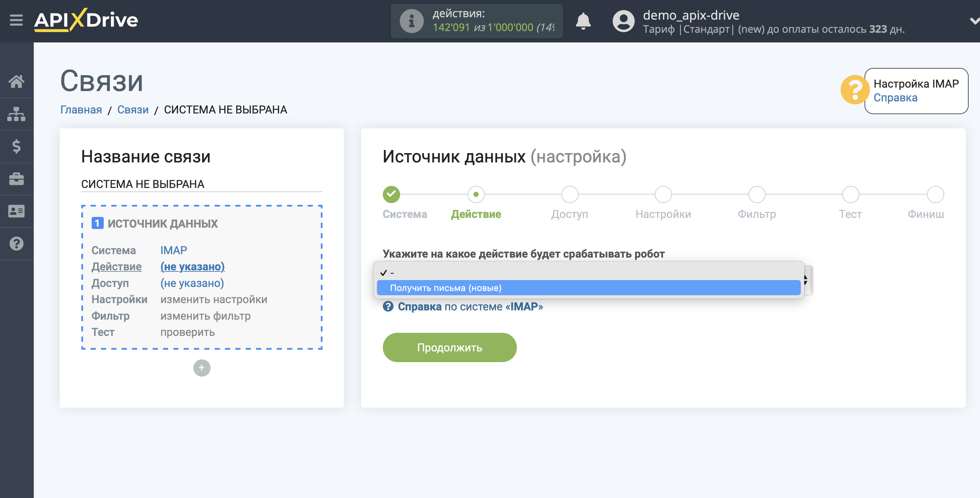This screenshot has width=980, height=498.
Task: Open connections sitemap icon in sidebar
Action: [16, 114]
